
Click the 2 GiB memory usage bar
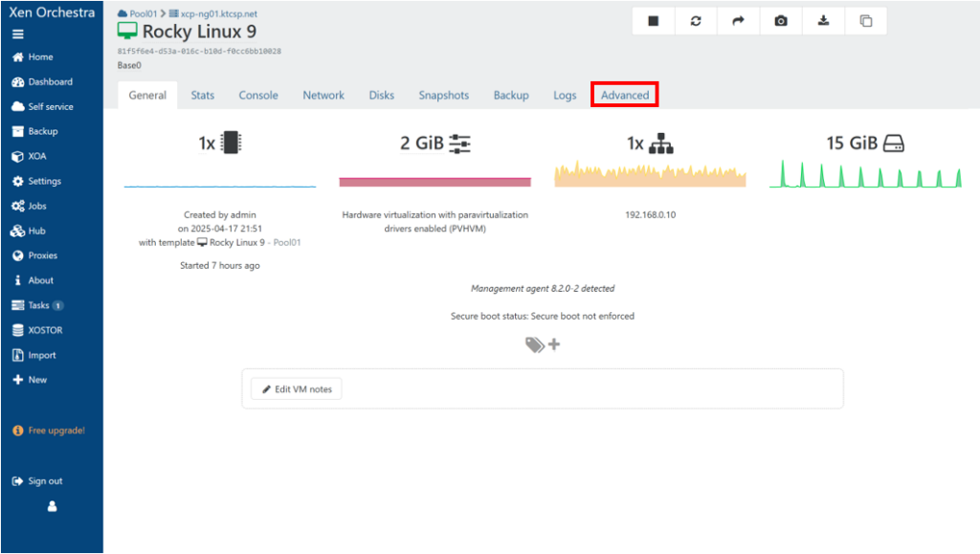click(x=434, y=182)
